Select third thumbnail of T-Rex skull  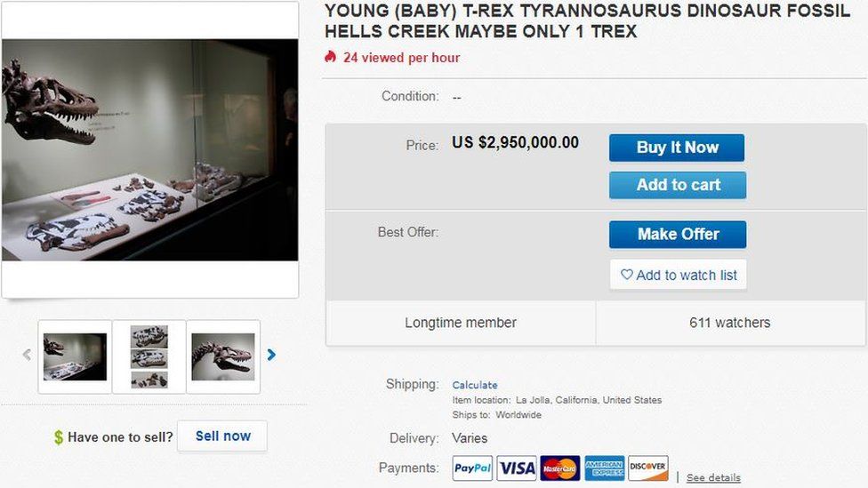click(223, 356)
